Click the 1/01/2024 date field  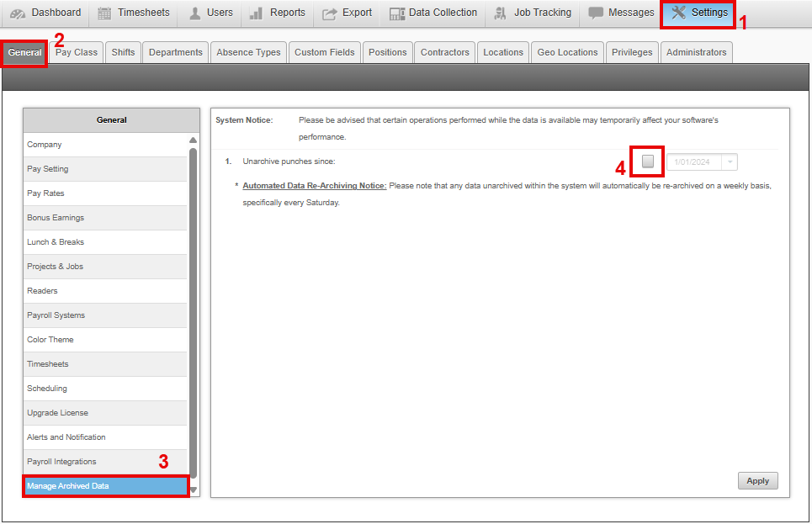[x=694, y=162]
